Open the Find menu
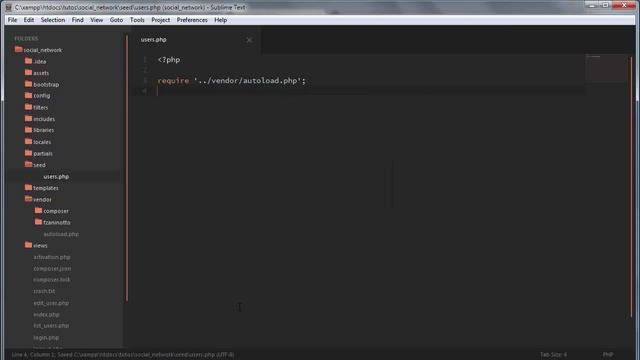The height and width of the screenshot is (360, 640). click(x=78, y=20)
